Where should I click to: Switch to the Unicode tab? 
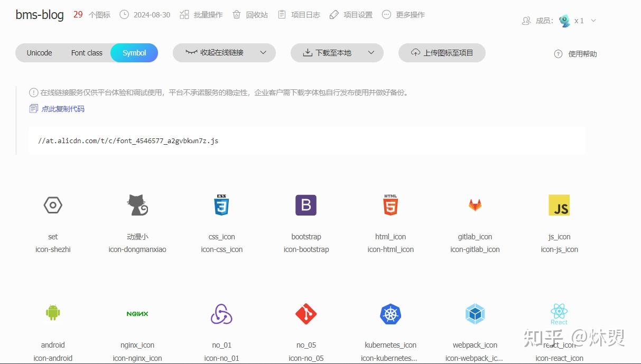40,53
